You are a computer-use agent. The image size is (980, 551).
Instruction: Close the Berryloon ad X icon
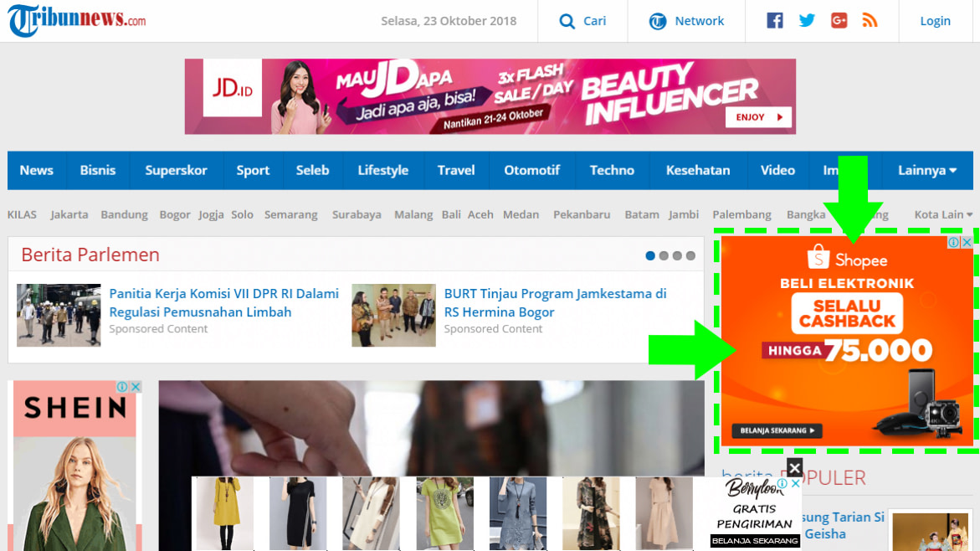pos(795,483)
